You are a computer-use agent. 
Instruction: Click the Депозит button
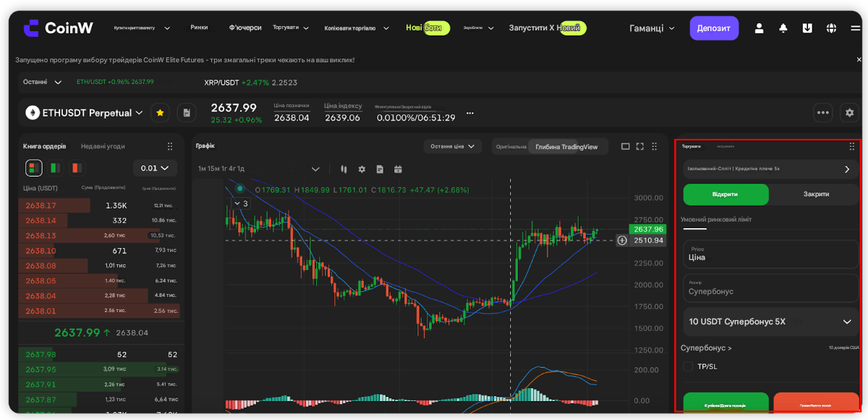714,28
